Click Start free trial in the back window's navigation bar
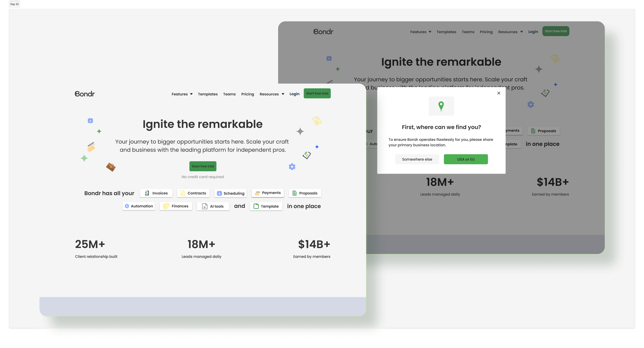The height and width of the screenshot is (348, 644). 556,31
